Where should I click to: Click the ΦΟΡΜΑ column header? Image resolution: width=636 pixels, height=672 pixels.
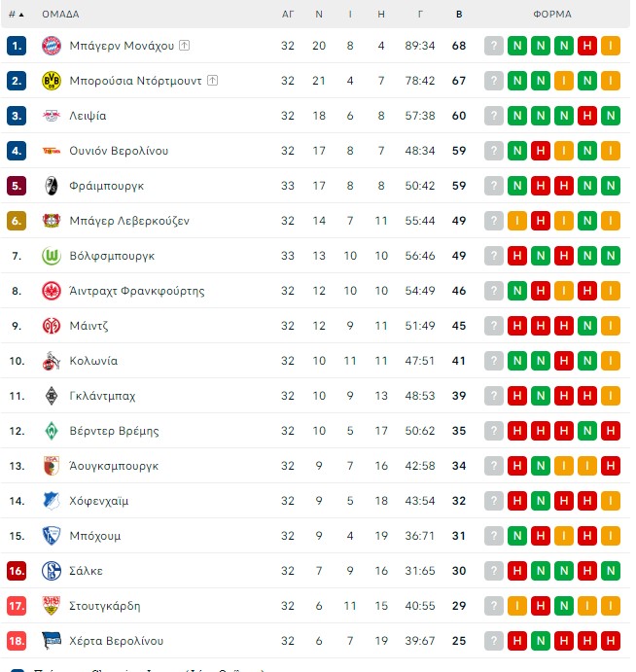[552, 15]
